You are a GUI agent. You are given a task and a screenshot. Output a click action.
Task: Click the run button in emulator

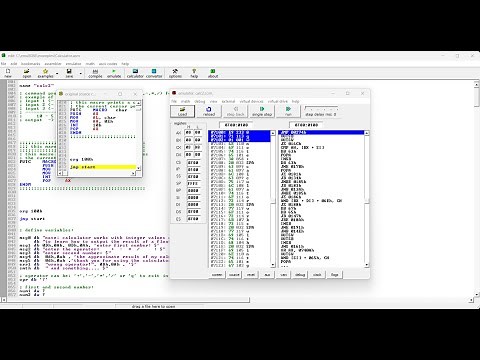pyautogui.click(x=288, y=111)
